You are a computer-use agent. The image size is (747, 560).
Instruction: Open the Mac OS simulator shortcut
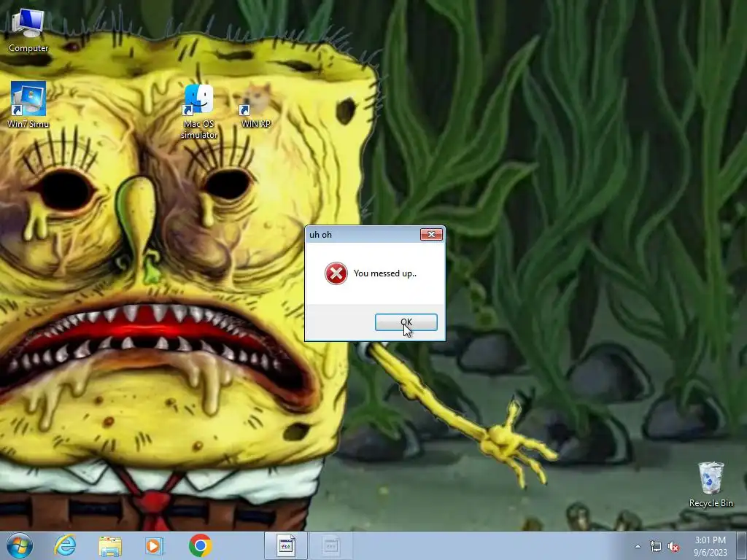pos(198,112)
